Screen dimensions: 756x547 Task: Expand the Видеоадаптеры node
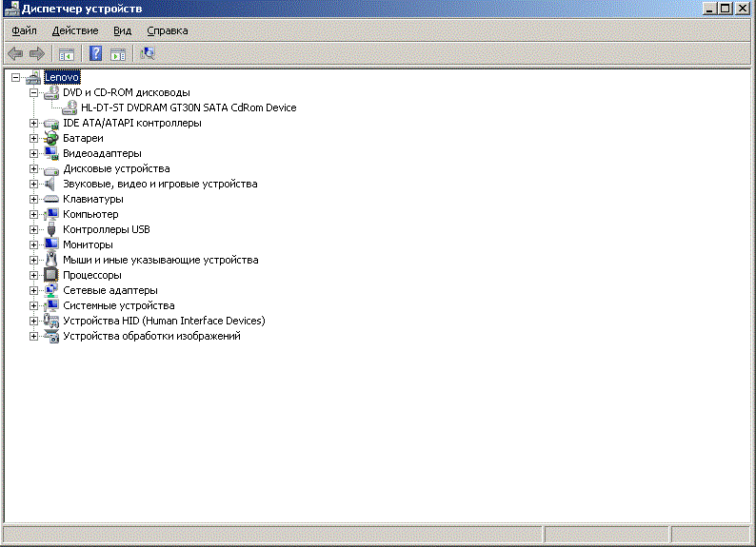[x=33, y=153]
